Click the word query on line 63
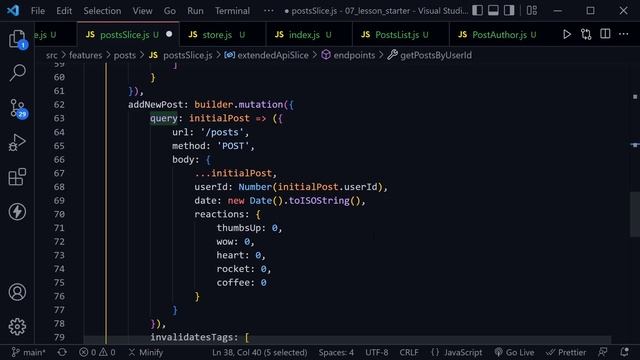This screenshot has width=640, height=360. point(164,118)
